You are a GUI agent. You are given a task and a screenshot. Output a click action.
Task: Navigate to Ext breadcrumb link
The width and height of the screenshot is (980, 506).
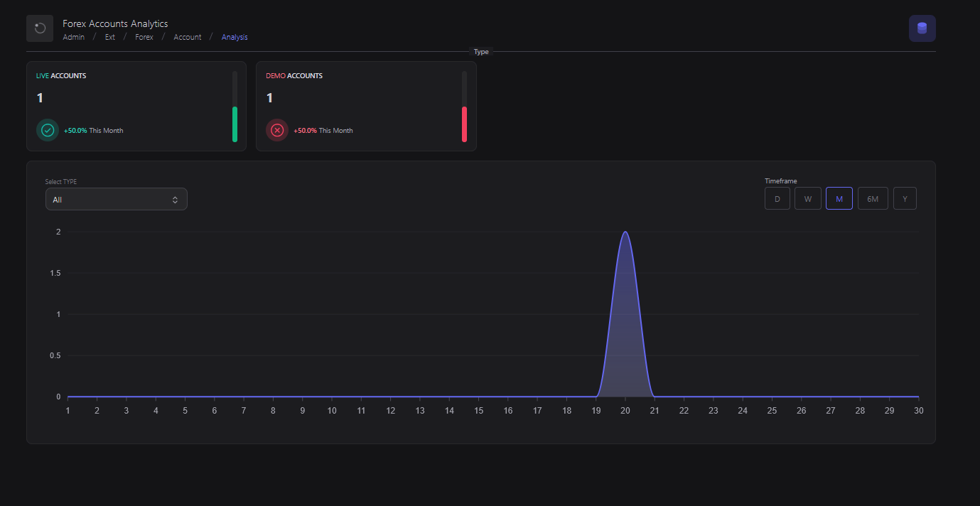click(109, 37)
